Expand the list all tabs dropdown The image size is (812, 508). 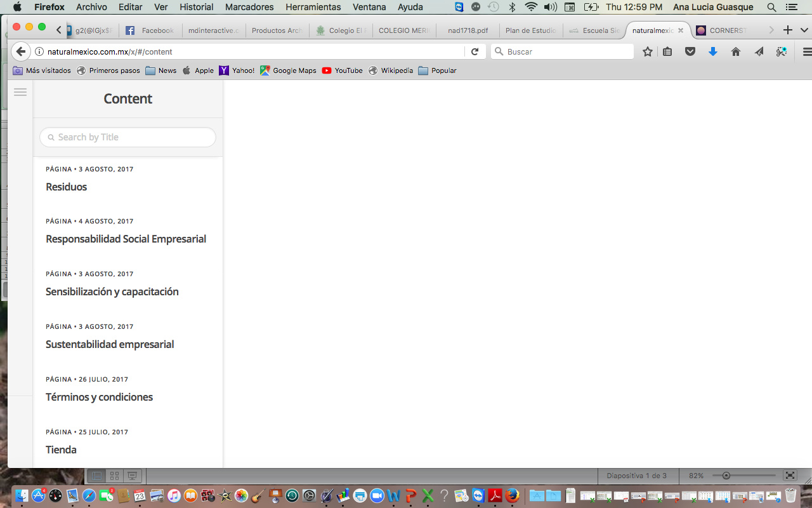(x=804, y=30)
